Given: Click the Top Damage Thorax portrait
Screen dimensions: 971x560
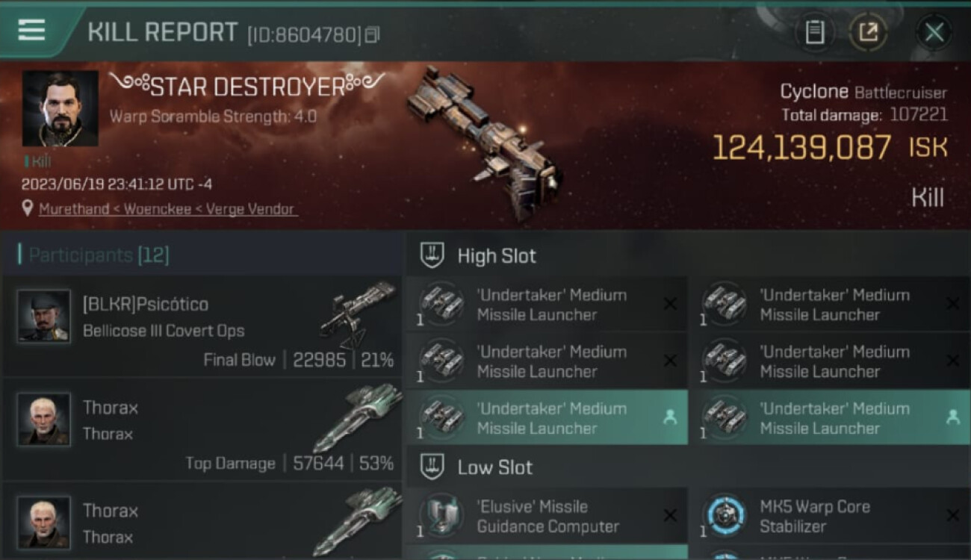Looking at the screenshot, I should (44, 420).
